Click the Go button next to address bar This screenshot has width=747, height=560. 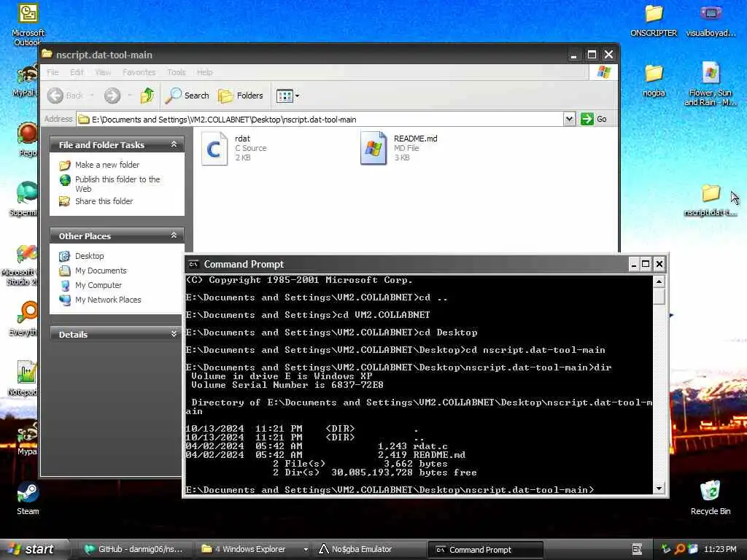coord(594,119)
